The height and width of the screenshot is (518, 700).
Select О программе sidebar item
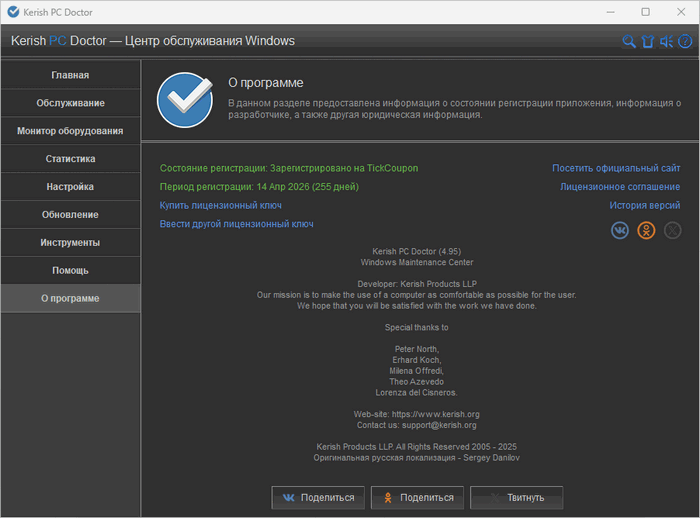point(70,298)
